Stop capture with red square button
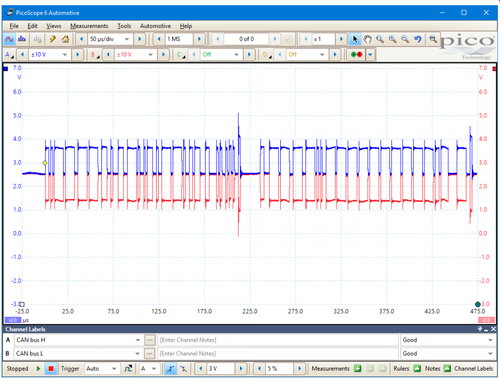500x382 pixels. (51, 369)
